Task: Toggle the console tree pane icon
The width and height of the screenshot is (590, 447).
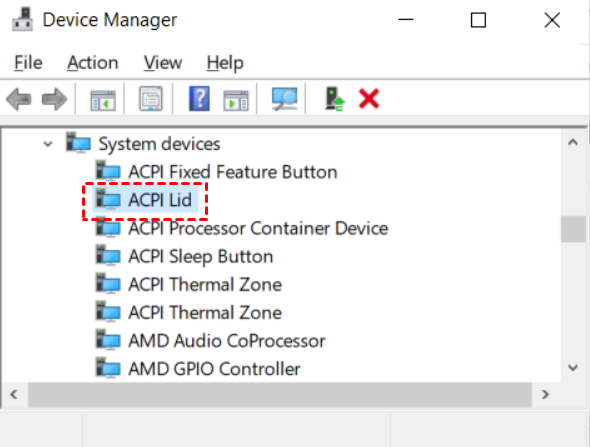Action: coord(103,100)
